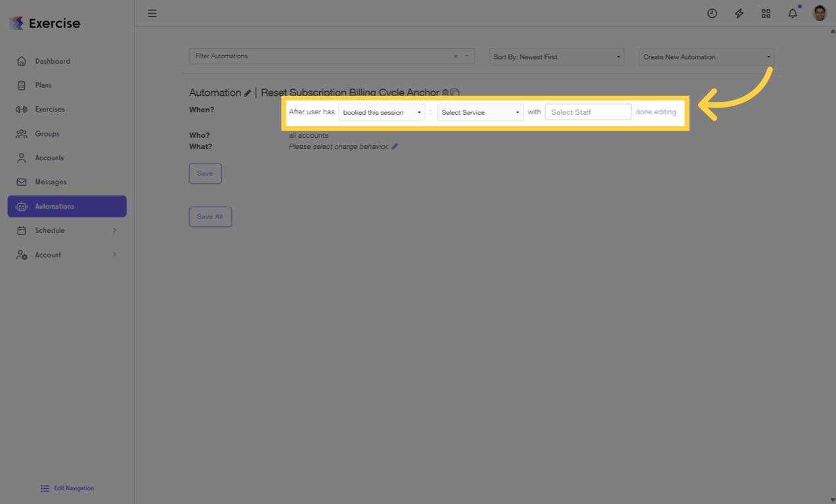The height and width of the screenshot is (504, 836).
Task: Open the Sort By: Newest First dropdown
Action: (557, 57)
